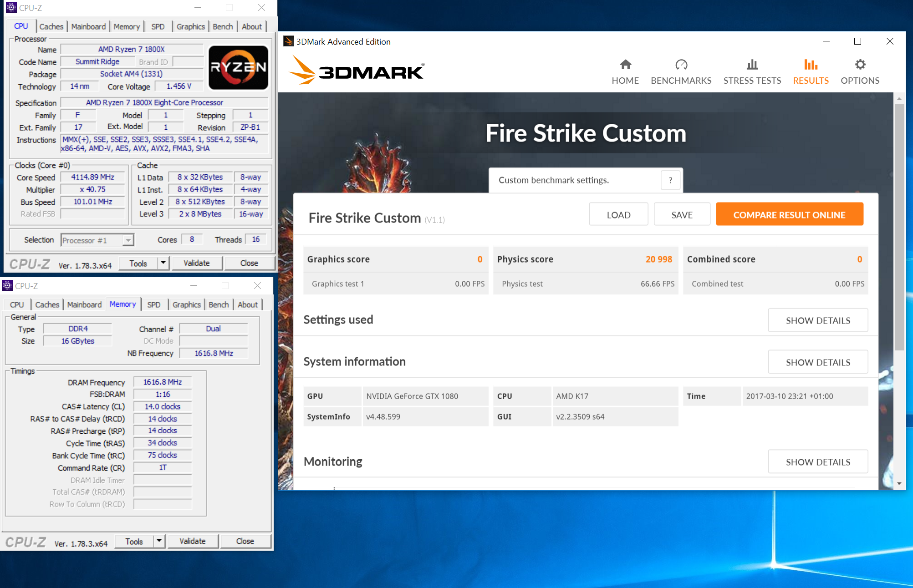Viewport: 913px width, 588px height.
Task: Click the CAS# Latency 14.0 clocks value
Action: [x=163, y=406]
